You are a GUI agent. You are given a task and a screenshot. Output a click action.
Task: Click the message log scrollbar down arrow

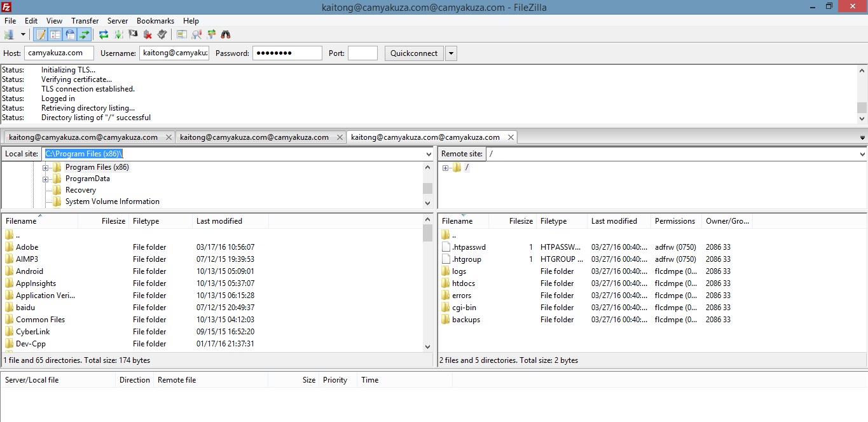pyautogui.click(x=862, y=118)
